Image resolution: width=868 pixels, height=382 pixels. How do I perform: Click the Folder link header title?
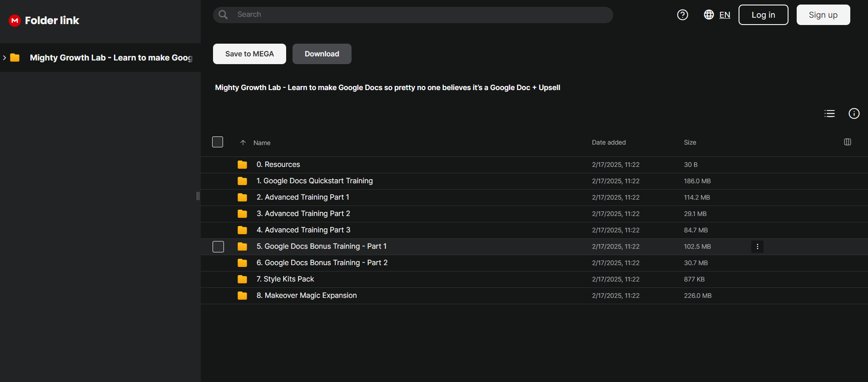52,20
